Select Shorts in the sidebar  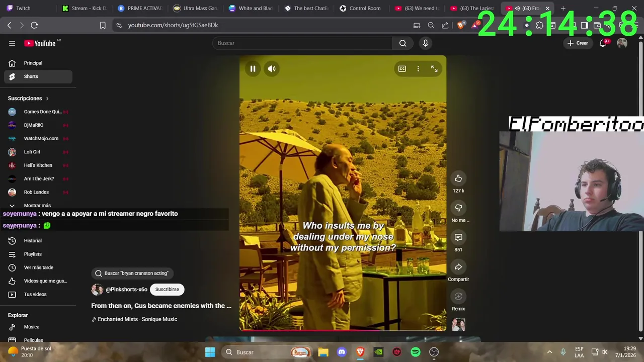click(x=38, y=76)
